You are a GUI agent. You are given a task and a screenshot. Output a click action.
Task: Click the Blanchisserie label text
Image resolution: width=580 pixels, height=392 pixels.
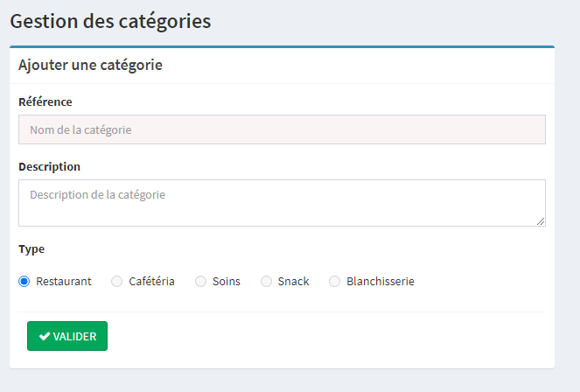tap(381, 282)
